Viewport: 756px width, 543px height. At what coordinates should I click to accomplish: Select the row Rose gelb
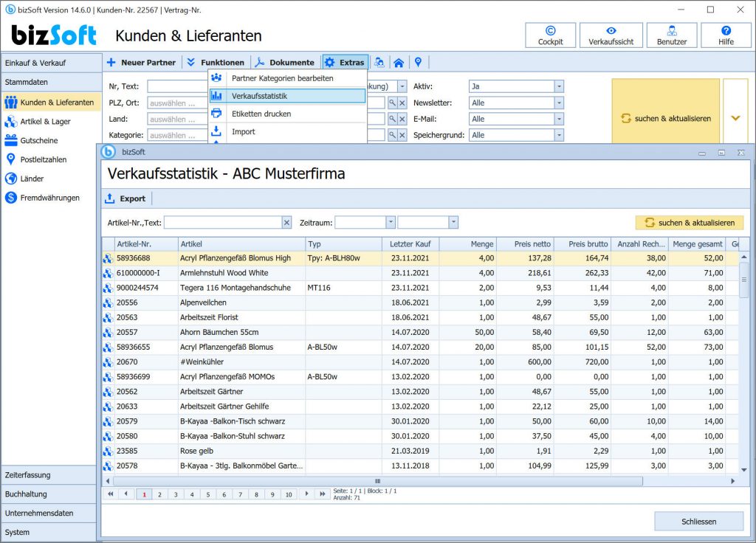click(420, 451)
